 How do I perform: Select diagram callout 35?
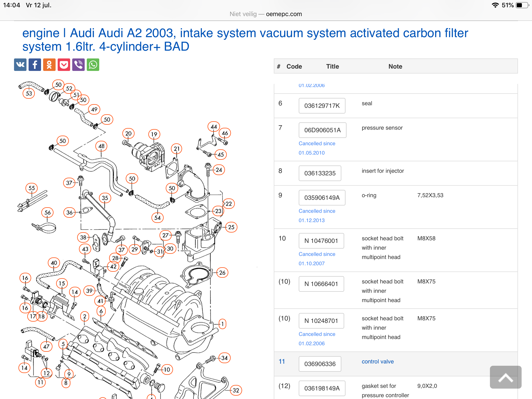(105, 198)
